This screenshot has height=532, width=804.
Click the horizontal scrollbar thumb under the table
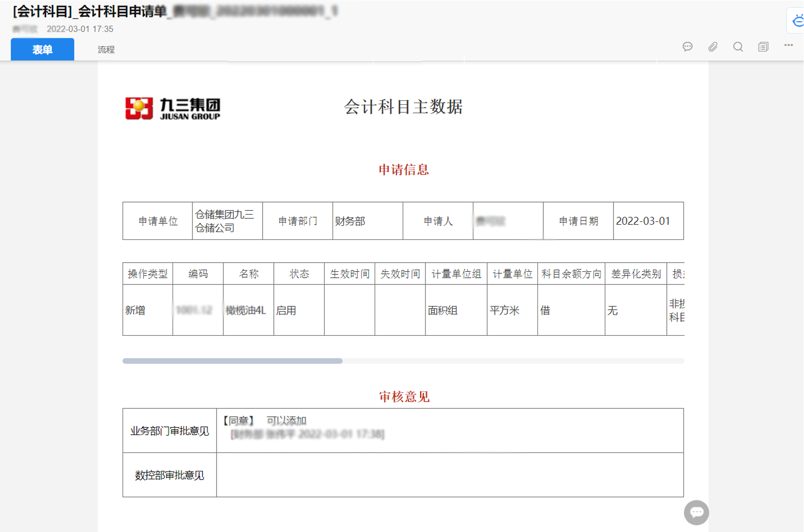(x=233, y=361)
